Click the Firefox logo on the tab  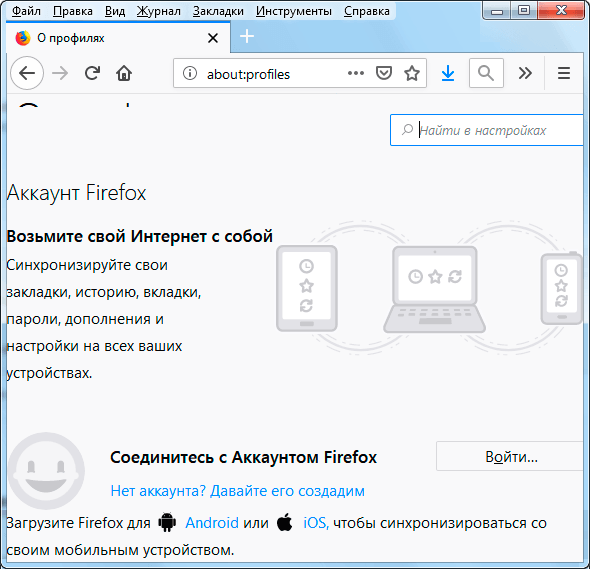(23, 38)
